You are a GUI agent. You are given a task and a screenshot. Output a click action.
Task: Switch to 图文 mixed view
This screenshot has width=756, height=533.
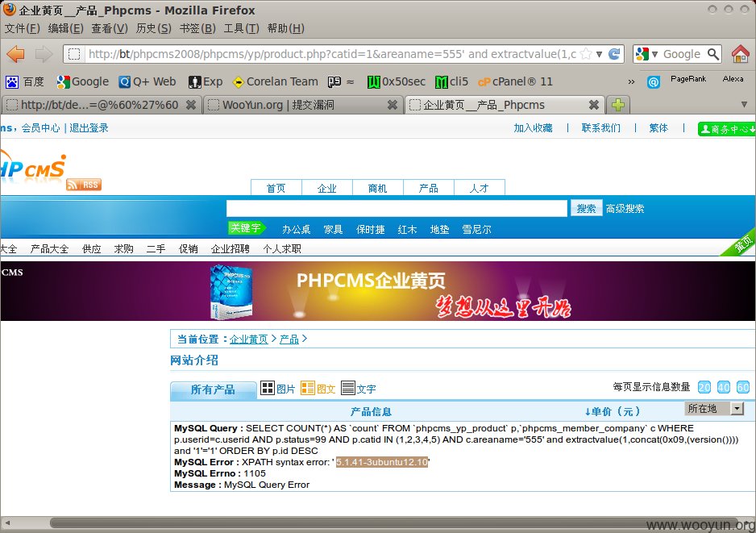click(x=318, y=389)
